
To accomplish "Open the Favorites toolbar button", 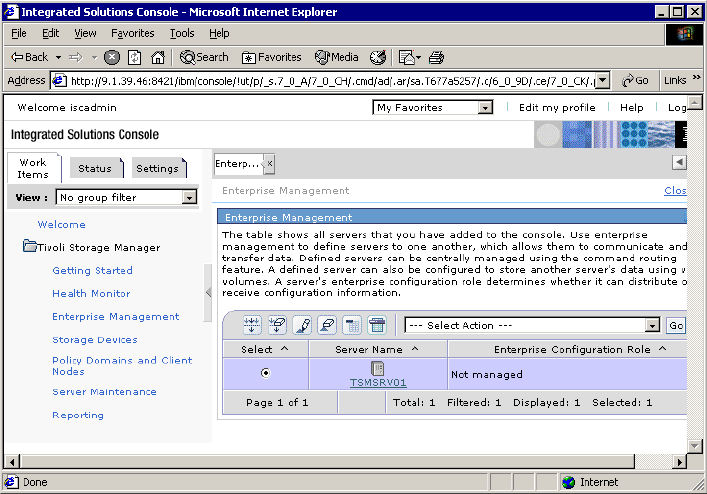I will click(271, 57).
